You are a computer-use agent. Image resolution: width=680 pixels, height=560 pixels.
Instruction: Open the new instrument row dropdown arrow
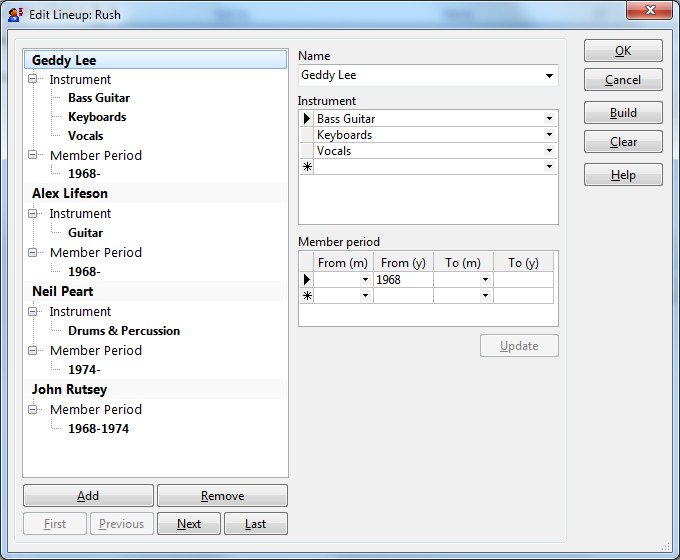point(549,167)
